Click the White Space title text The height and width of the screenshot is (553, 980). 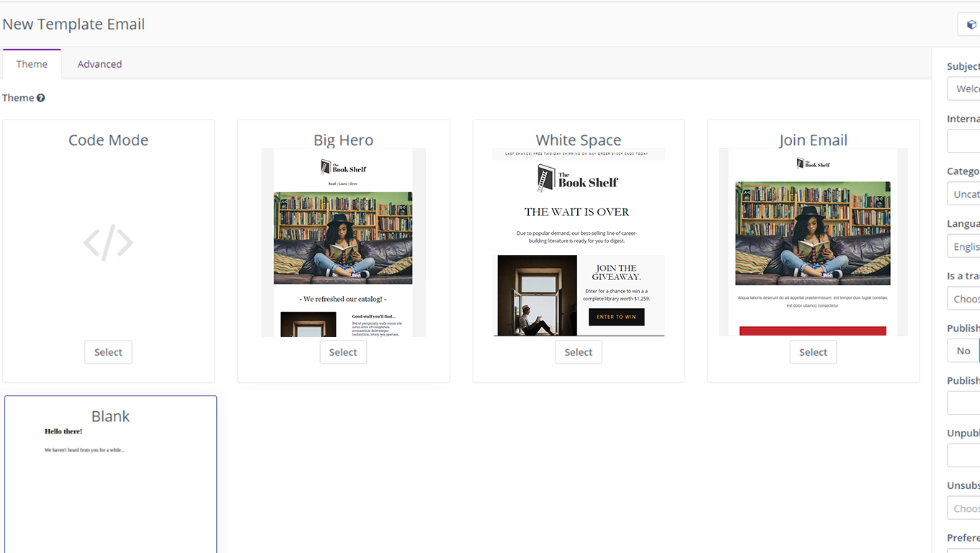pos(579,140)
